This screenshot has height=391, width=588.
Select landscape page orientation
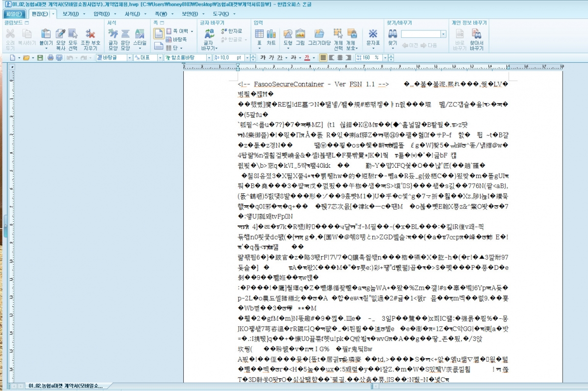158,46
